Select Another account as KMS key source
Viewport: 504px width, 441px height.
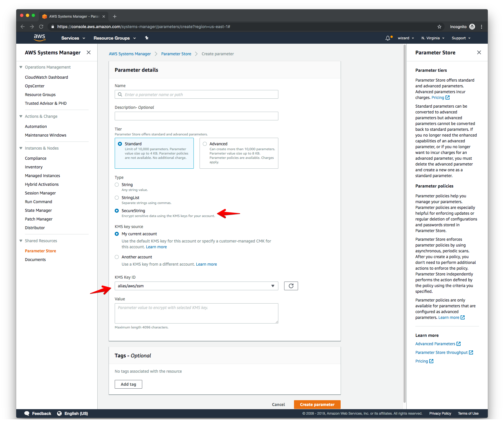point(117,257)
